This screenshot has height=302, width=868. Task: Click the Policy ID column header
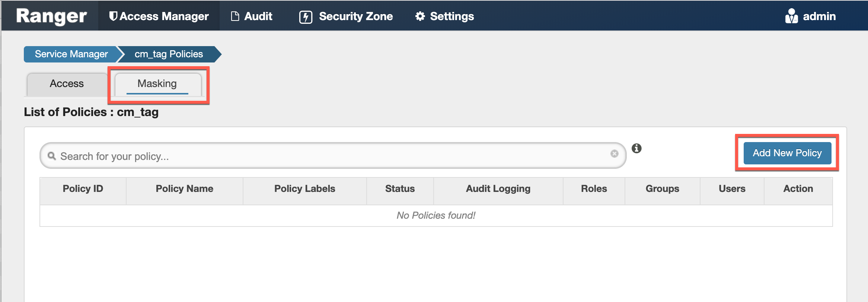[83, 189]
